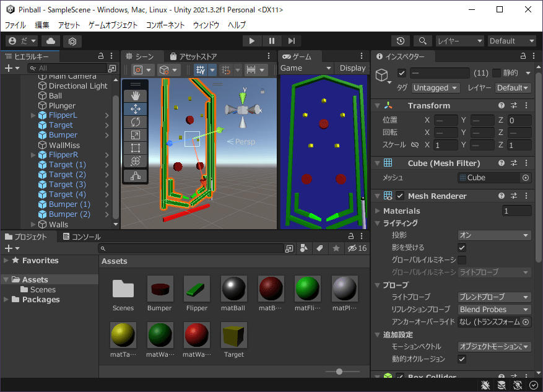Open the Blend Probes reflection dropdown
This screenshot has width=543, height=392.
(494, 310)
